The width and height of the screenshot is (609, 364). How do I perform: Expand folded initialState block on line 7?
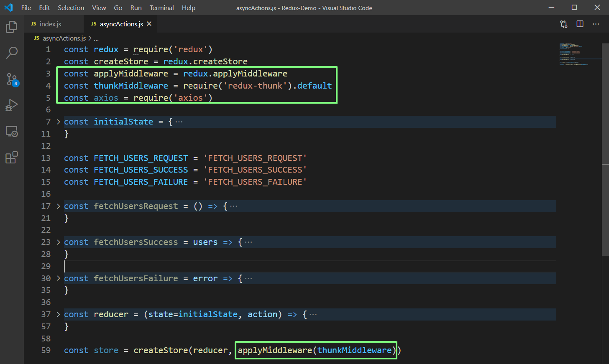[59, 122]
